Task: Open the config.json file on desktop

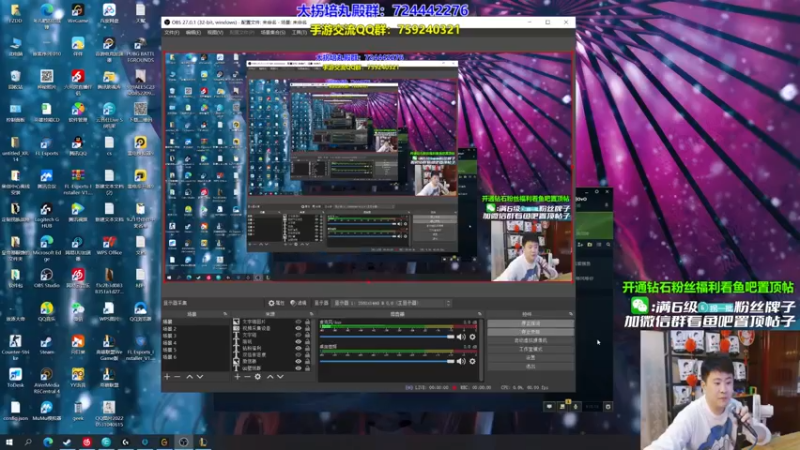Action: click(x=15, y=411)
